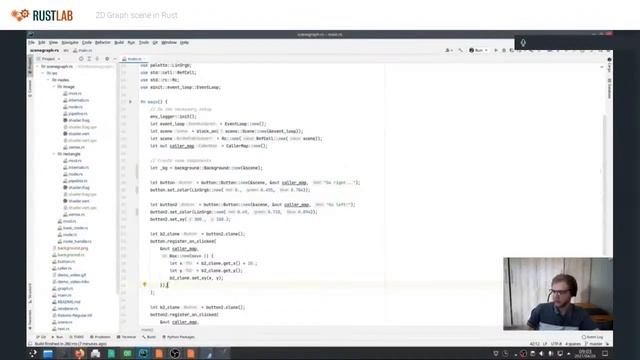Open basic_node.rs in project tree
Screen dimensions: 640x360
coord(73,228)
